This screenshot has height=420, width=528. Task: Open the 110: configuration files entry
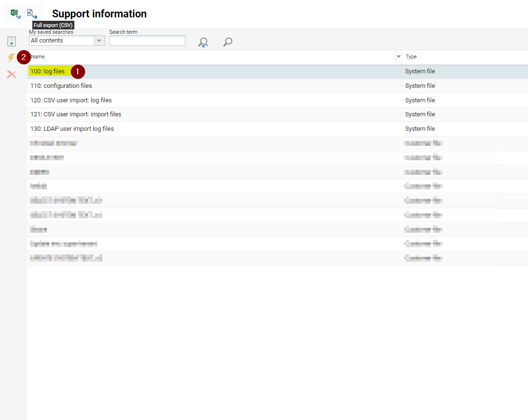[x=61, y=85]
